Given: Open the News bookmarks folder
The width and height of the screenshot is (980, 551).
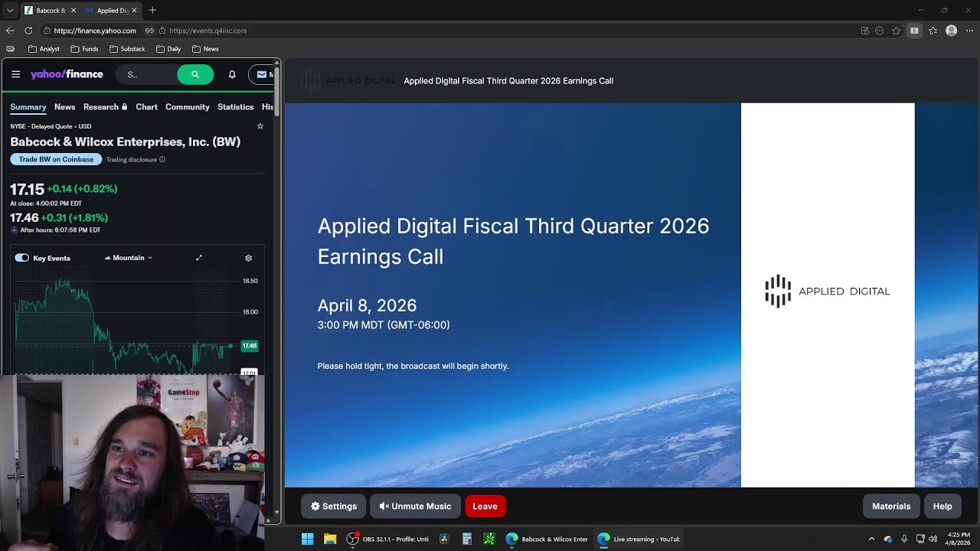Looking at the screenshot, I should (205, 49).
